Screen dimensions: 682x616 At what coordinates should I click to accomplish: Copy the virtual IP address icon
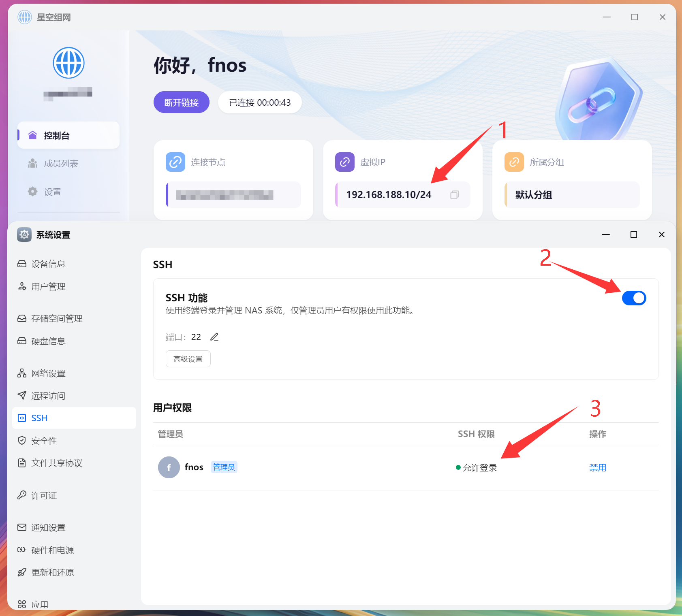pos(454,195)
